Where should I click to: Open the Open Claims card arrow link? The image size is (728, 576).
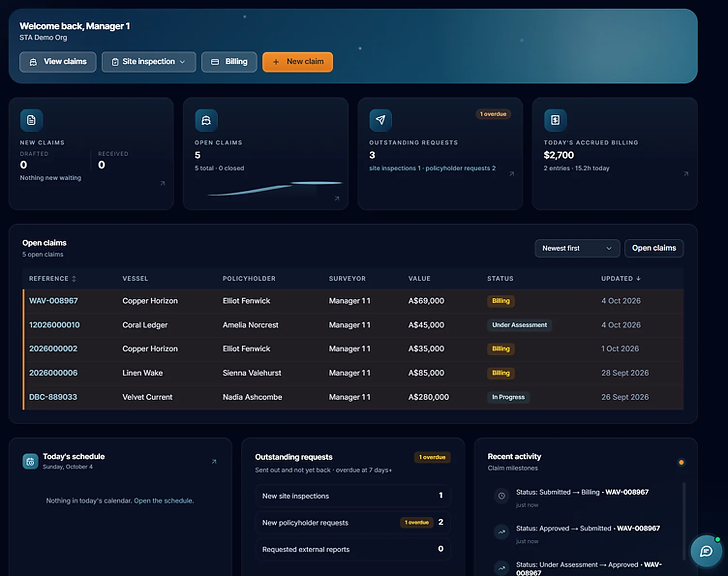(x=337, y=198)
